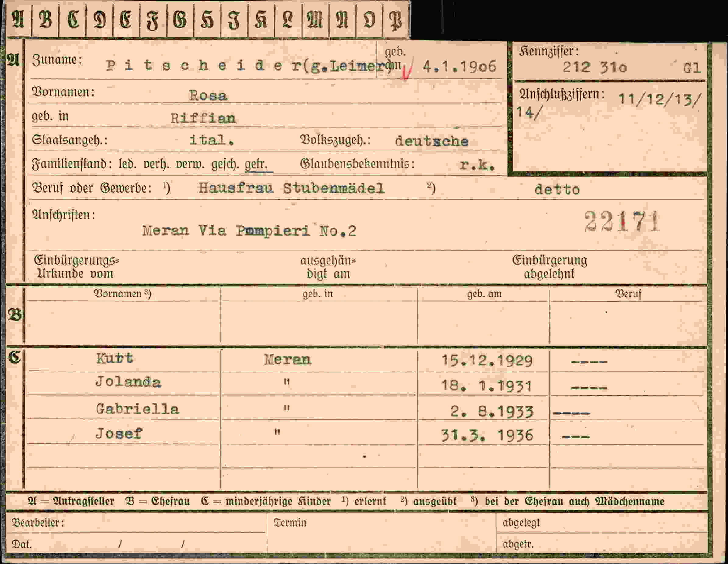
Task: Click index tab letter A at top
Action: click(18, 19)
